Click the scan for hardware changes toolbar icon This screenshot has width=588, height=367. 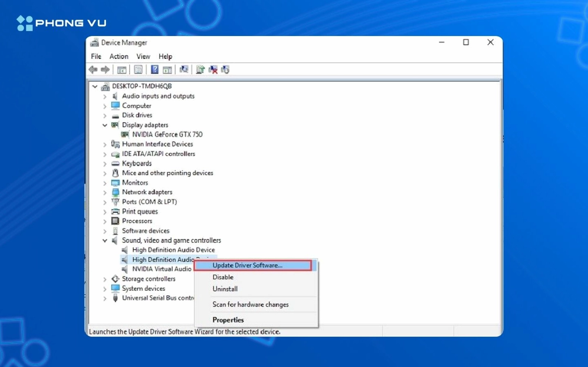(x=184, y=70)
